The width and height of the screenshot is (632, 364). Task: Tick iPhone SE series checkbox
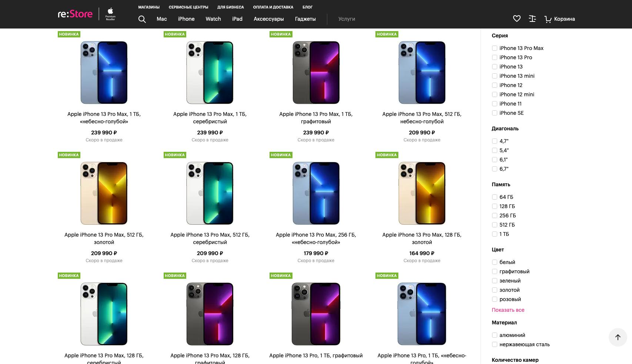[494, 113]
